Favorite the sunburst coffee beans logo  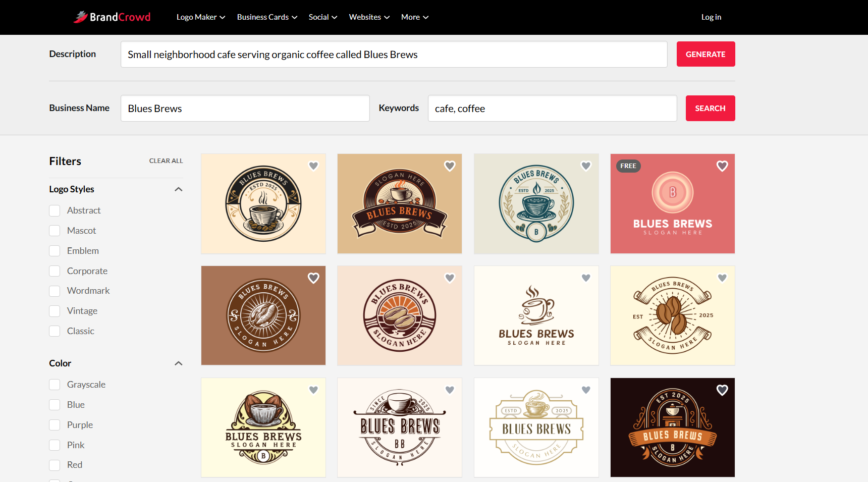pos(450,278)
